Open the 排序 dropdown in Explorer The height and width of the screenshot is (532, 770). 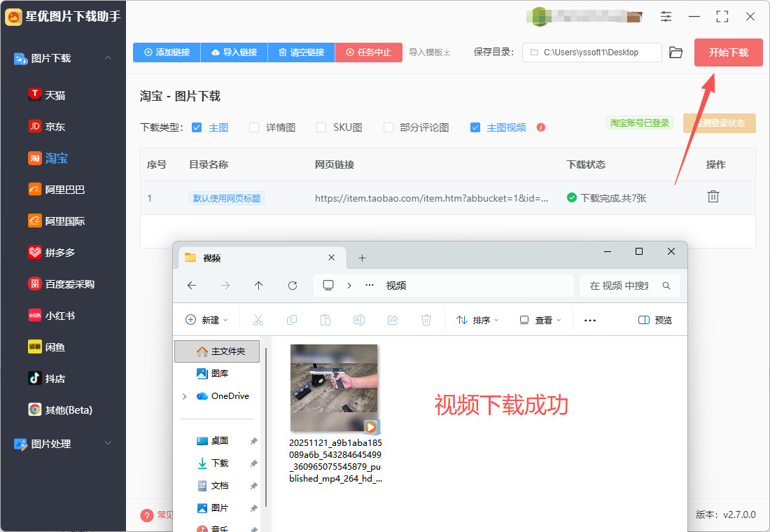point(478,320)
